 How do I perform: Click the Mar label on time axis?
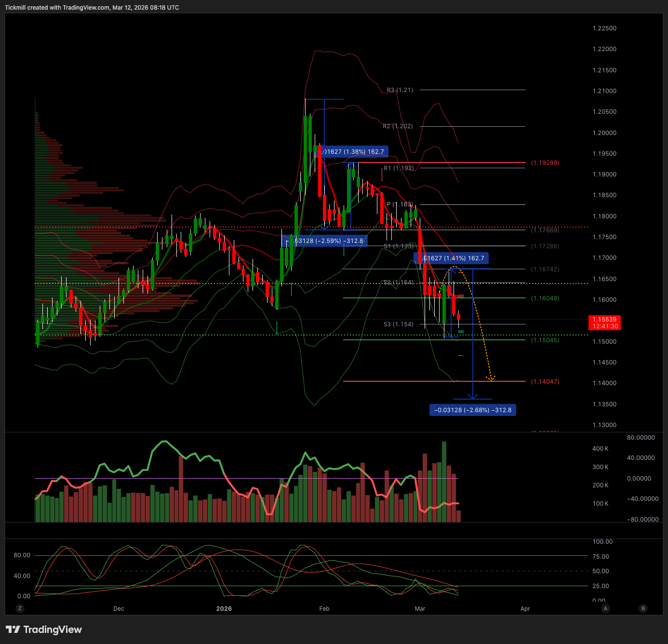pyautogui.click(x=420, y=609)
